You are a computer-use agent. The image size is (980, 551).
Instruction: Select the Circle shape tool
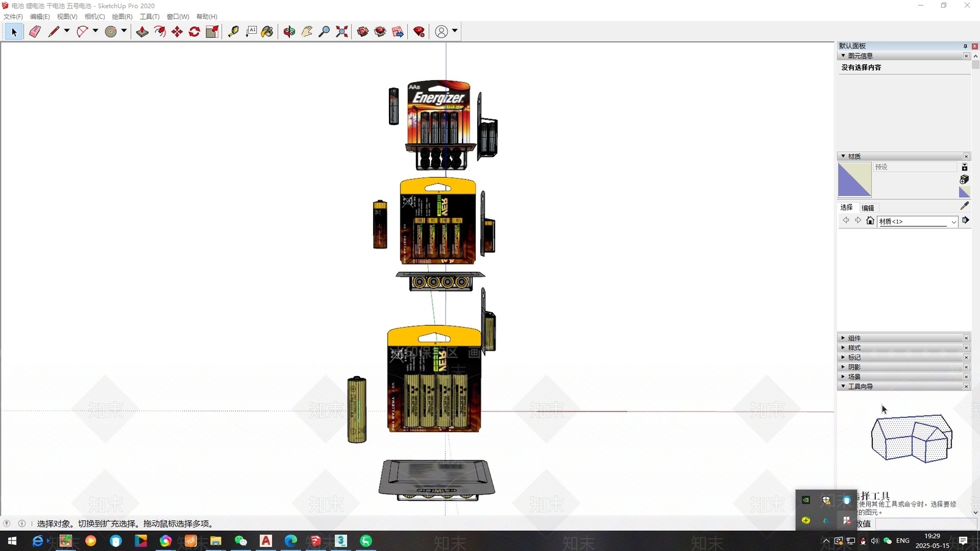click(x=111, y=32)
